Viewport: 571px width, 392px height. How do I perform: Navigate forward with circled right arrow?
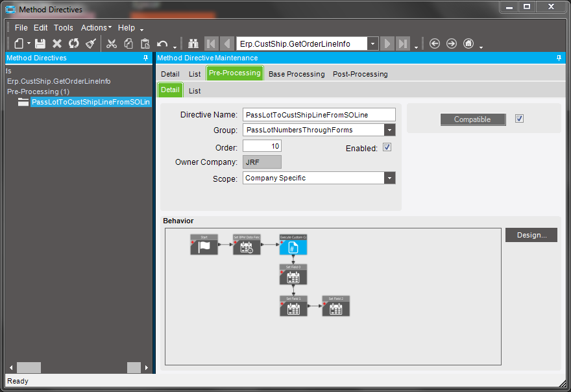click(452, 43)
